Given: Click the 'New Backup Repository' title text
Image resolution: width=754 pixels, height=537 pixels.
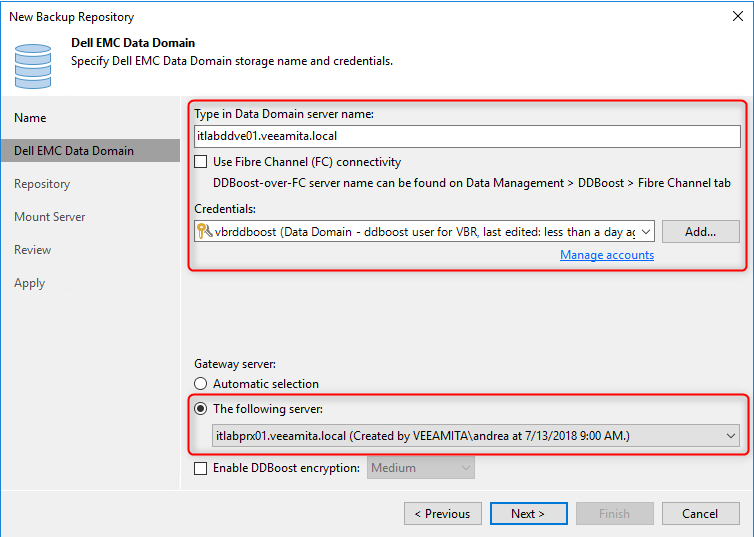Looking at the screenshot, I should pos(72,17).
